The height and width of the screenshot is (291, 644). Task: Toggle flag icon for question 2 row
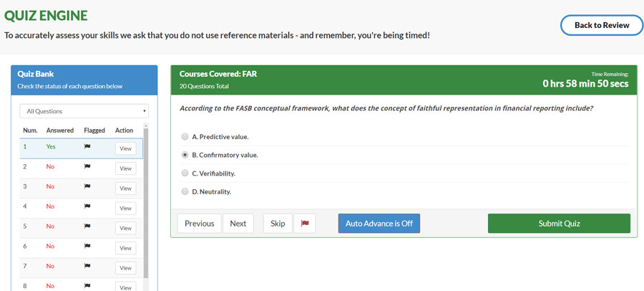pyautogui.click(x=87, y=166)
